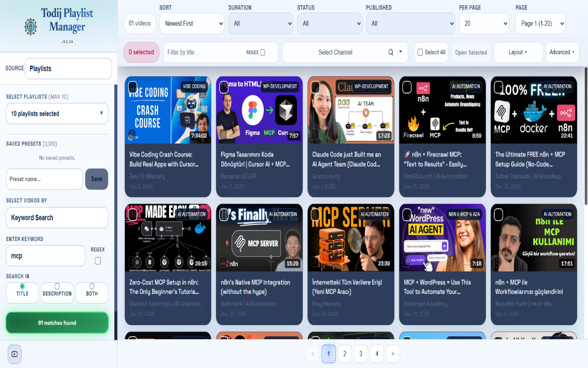Click the 0 selected pill

[141, 52]
